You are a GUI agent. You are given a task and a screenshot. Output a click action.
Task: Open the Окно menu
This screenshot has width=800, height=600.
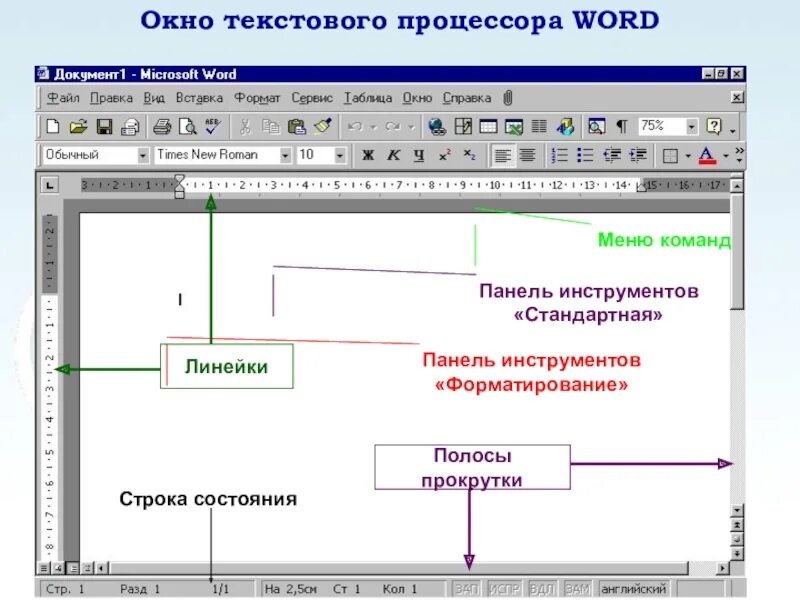pos(417,98)
